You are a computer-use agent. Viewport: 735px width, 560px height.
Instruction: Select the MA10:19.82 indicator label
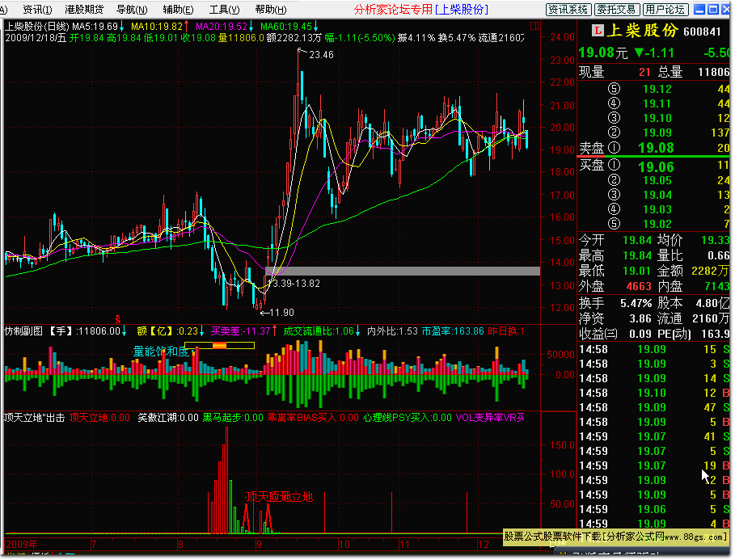pos(157,27)
